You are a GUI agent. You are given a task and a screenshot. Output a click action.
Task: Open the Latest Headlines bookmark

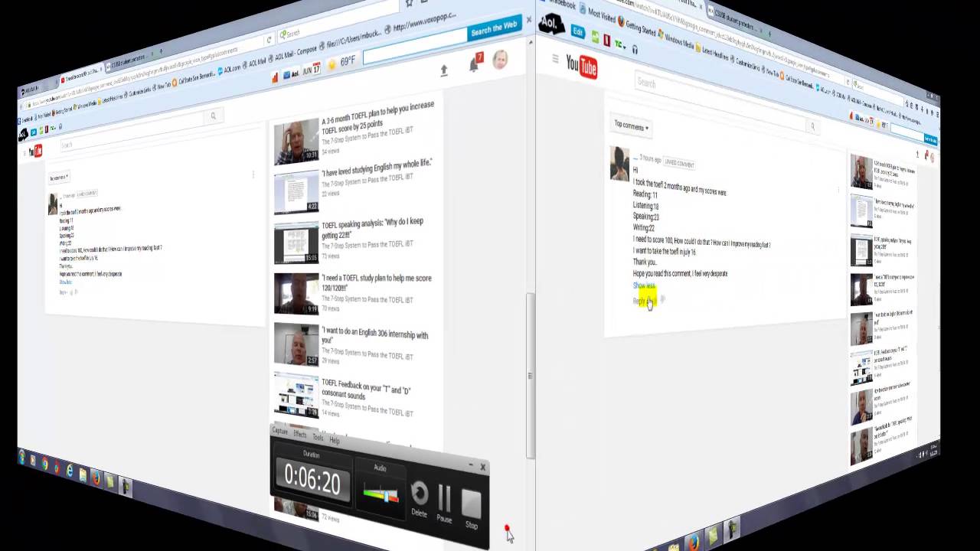(714, 51)
